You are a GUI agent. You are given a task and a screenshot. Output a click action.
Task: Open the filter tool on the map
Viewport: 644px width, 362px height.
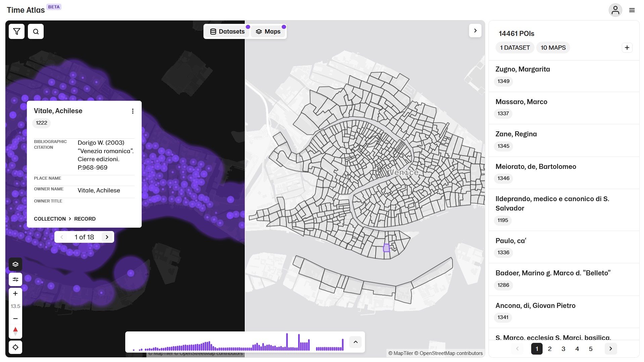[x=16, y=32]
